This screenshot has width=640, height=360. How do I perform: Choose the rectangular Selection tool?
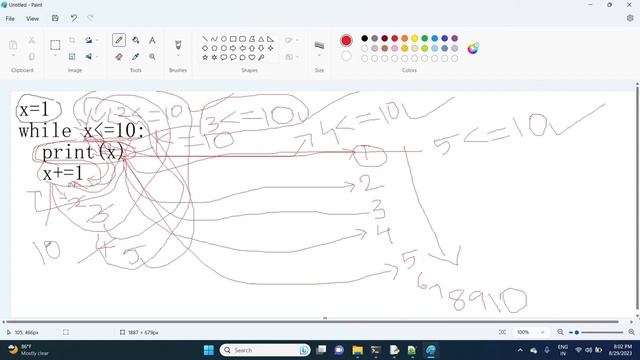tap(55, 44)
